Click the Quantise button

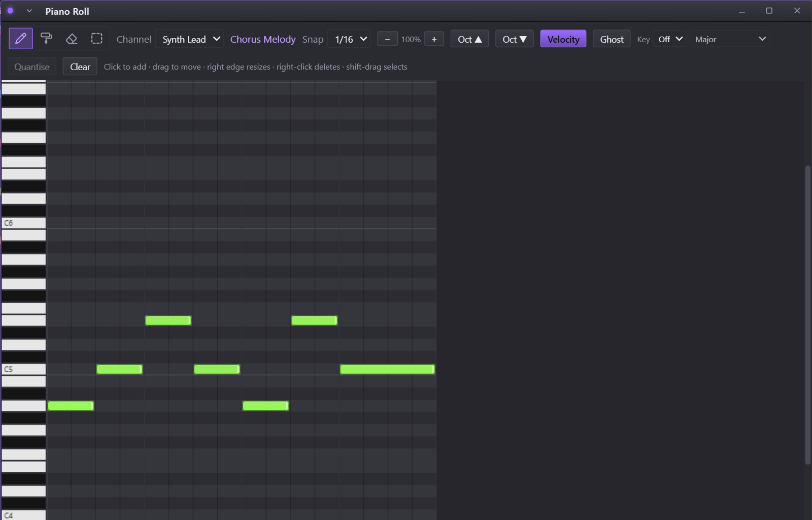[32, 67]
